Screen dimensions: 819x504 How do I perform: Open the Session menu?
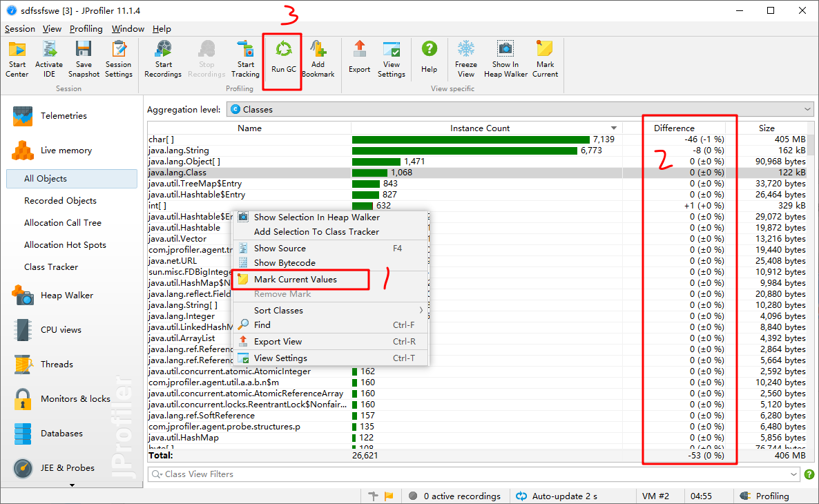(20, 29)
